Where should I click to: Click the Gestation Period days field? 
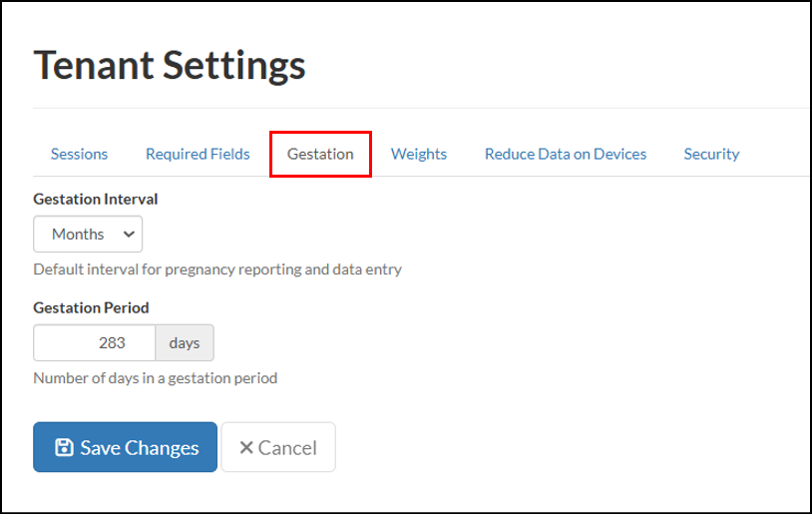[x=94, y=342]
